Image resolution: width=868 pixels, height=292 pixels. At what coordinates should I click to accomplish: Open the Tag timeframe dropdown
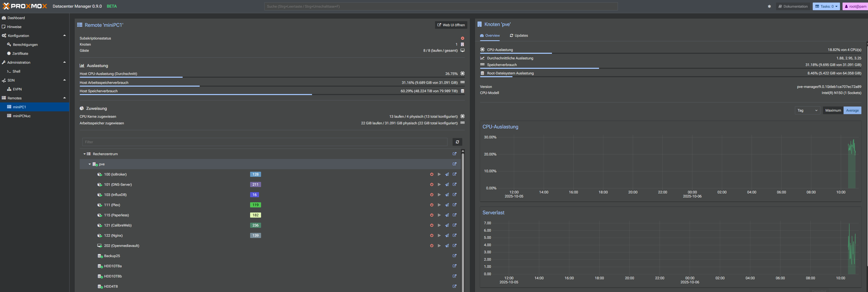point(807,110)
